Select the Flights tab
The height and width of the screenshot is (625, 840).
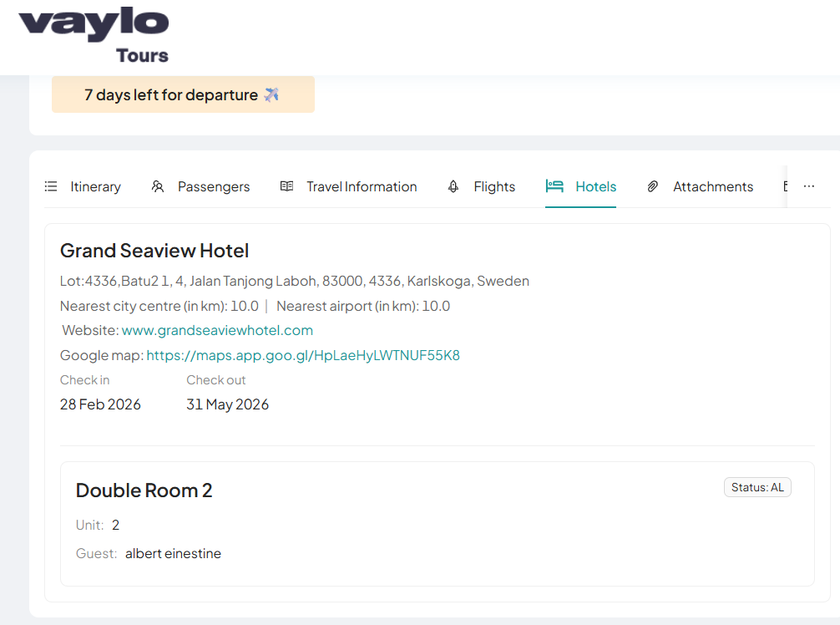(x=493, y=186)
